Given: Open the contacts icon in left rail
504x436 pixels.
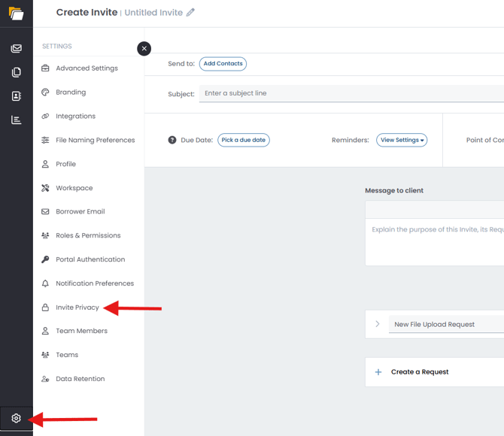Looking at the screenshot, I should tap(16, 96).
